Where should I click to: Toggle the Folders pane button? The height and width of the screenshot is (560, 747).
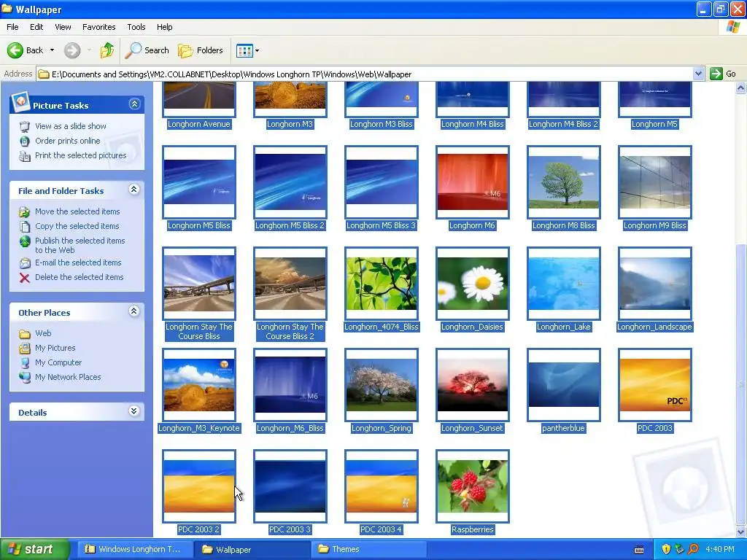click(x=201, y=50)
